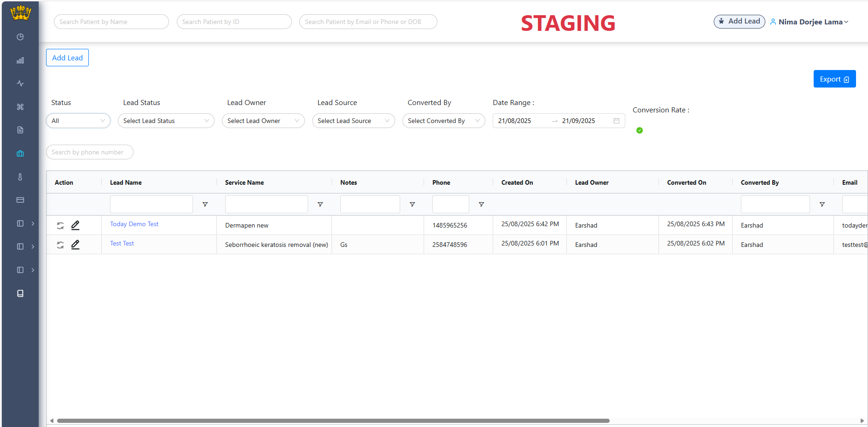
Task: Click the outlined Add Lead button
Action: pyautogui.click(x=67, y=58)
